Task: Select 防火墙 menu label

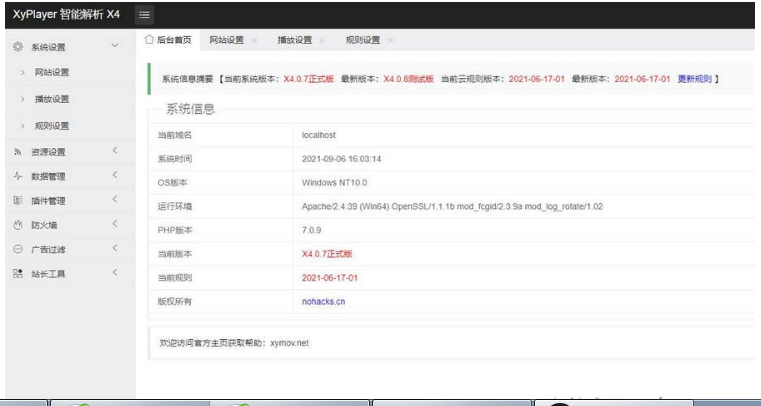Action: (x=44, y=225)
